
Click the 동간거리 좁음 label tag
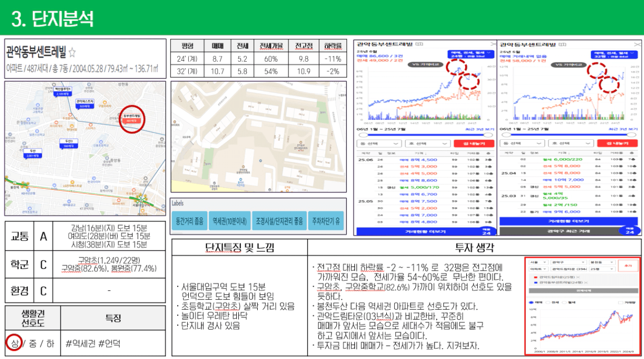pyautogui.click(x=189, y=221)
